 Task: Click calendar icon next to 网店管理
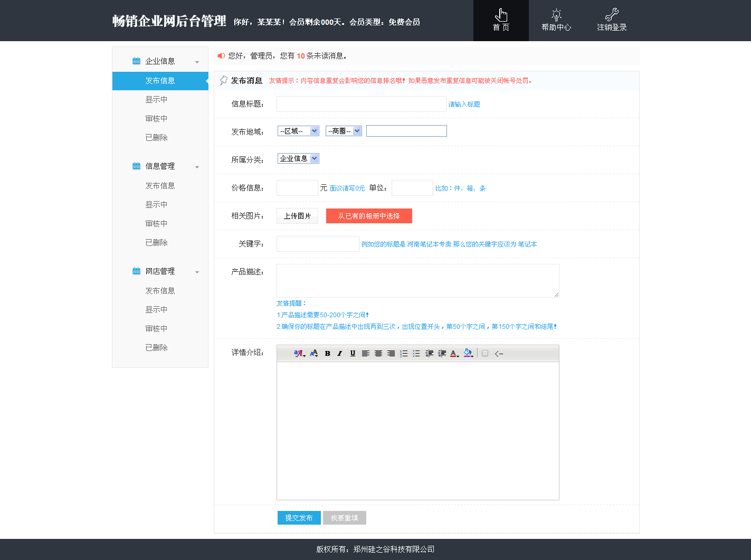136,271
